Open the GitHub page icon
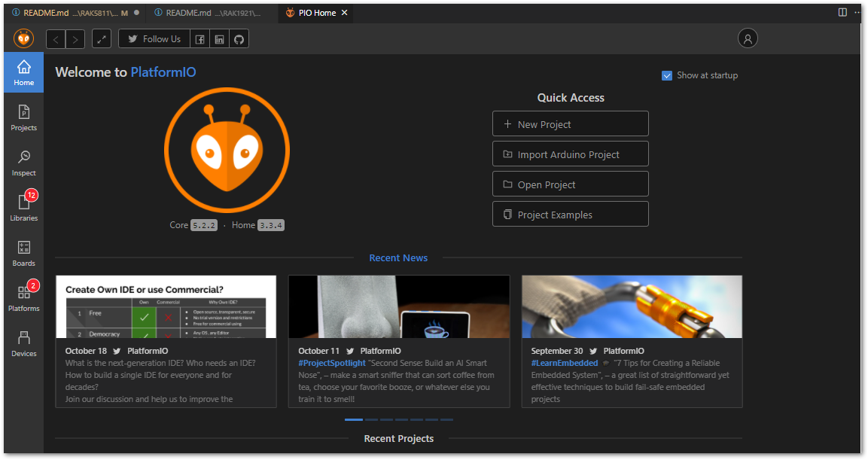The height and width of the screenshot is (460, 868). pyautogui.click(x=239, y=39)
